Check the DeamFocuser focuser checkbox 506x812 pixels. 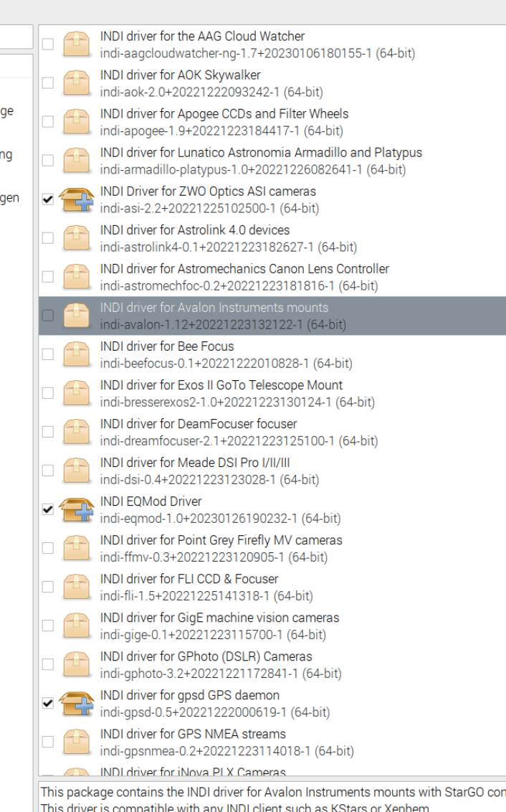47,432
